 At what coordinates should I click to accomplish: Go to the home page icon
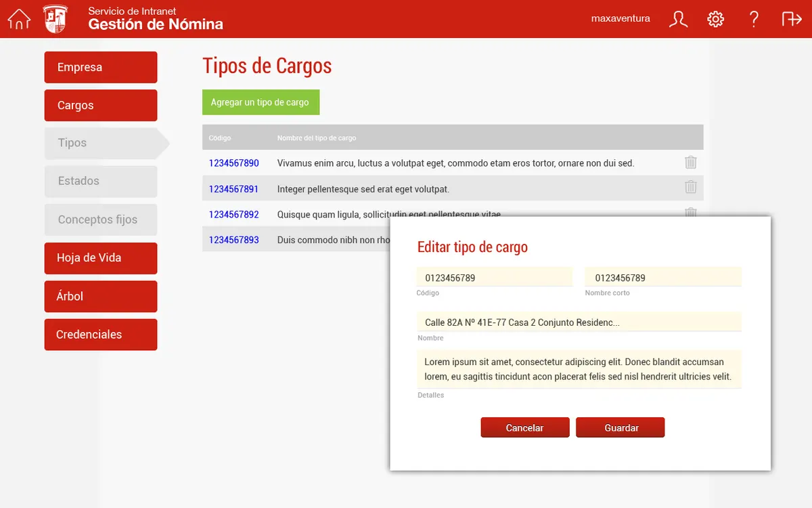(x=19, y=19)
